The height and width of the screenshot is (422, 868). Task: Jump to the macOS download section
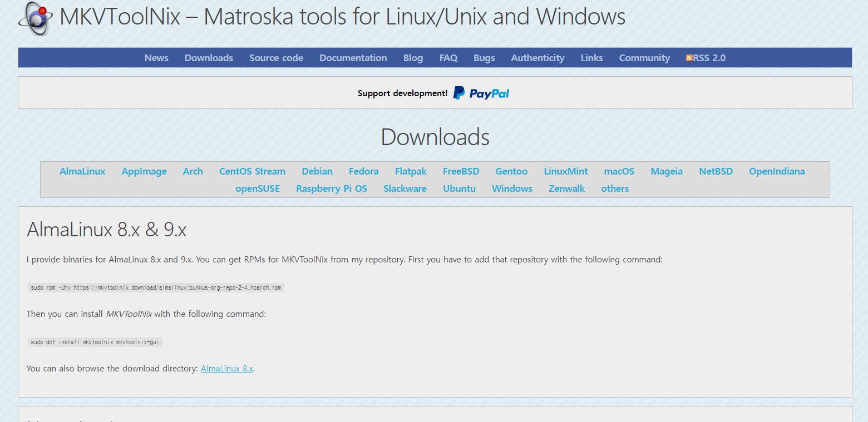click(x=619, y=171)
